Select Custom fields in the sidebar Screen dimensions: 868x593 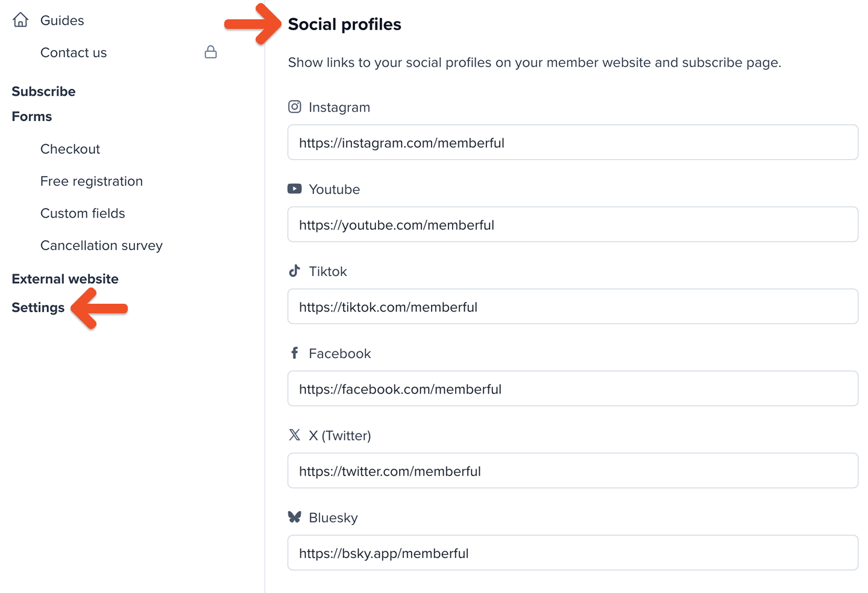tap(83, 213)
